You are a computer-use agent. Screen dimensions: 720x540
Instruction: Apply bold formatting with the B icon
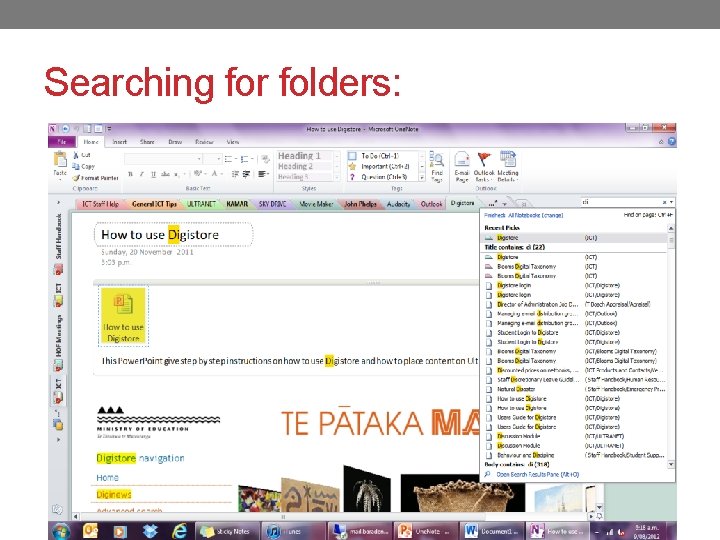pos(130,174)
